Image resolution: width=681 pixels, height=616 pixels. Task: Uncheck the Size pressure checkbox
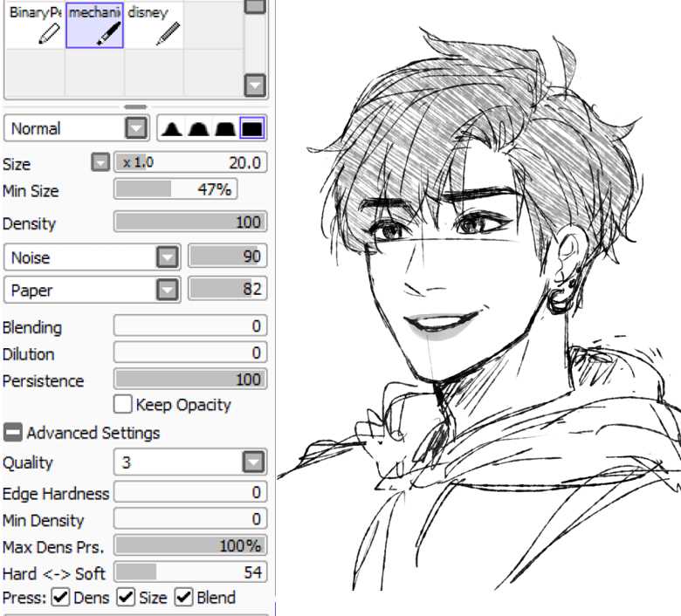pyautogui.click(x=126, y=598)
